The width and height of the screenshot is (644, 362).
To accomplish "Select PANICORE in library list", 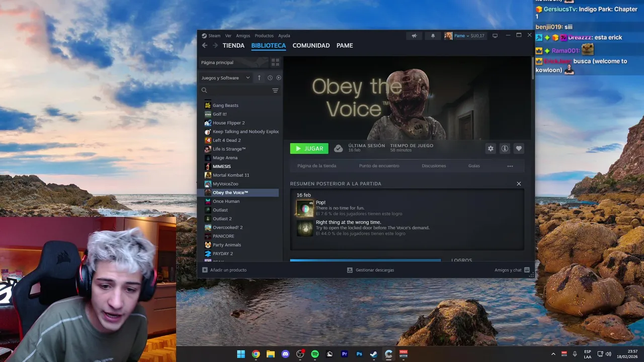I will [x=241, y=236].
